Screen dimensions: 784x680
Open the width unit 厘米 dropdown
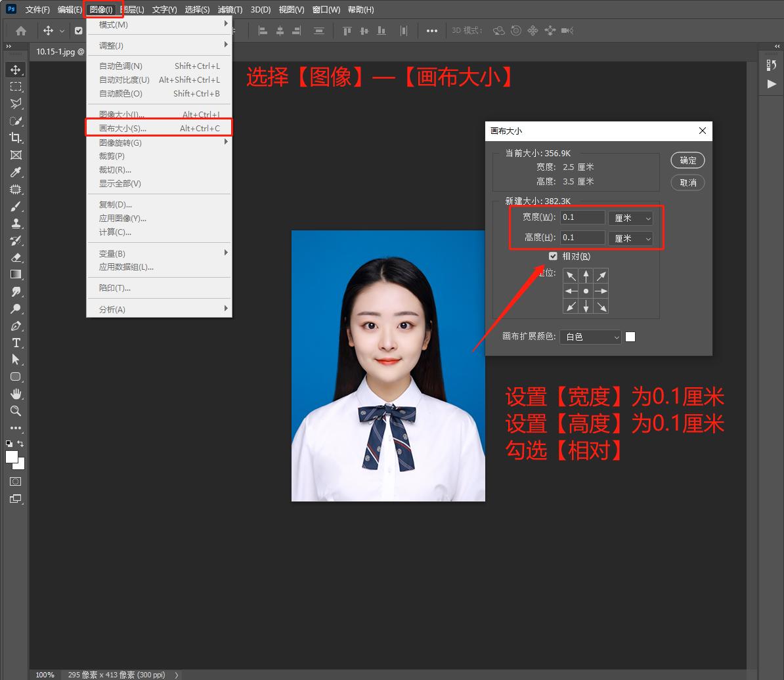[630, 218]
